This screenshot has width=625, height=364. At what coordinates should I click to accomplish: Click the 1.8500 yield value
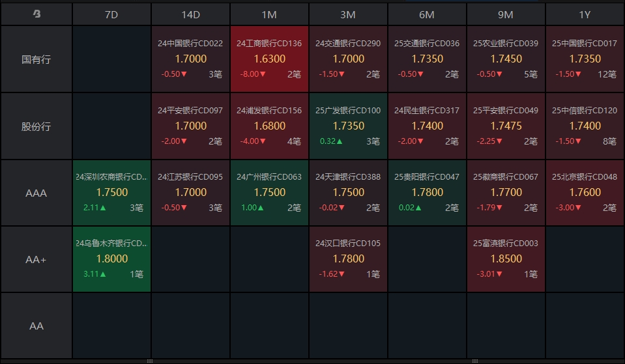click(x=506, y=259)
